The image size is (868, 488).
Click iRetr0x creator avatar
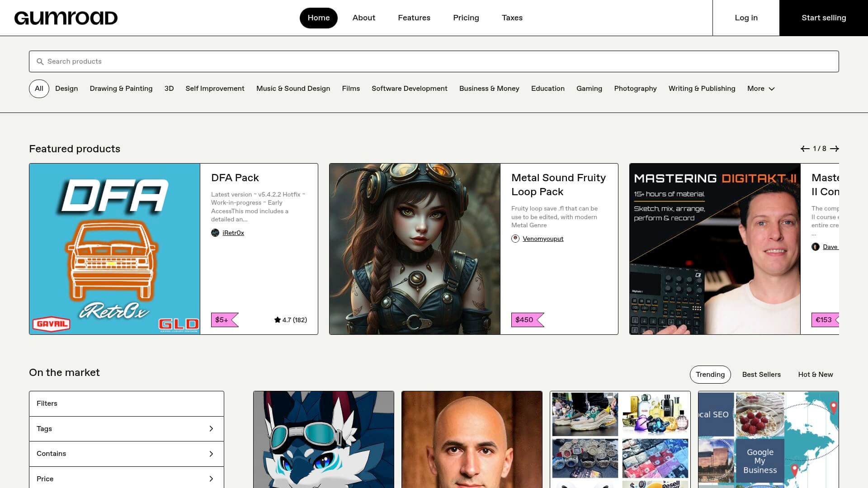pos(215,233)
